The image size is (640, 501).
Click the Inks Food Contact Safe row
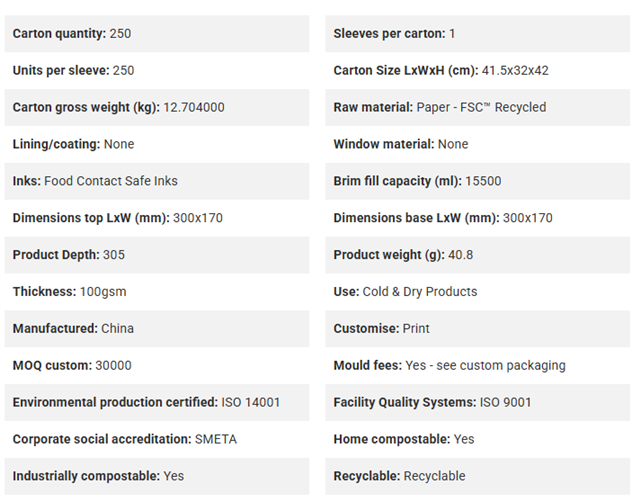coord(157,181)
